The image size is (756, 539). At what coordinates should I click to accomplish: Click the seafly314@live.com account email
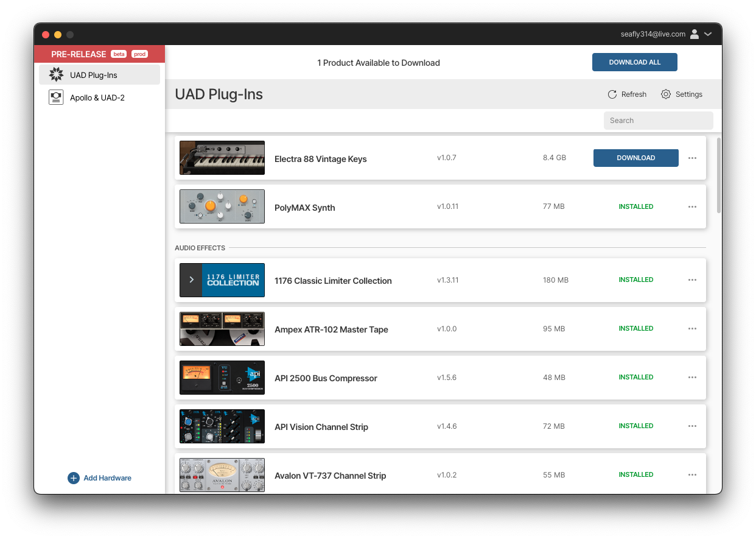653,34
